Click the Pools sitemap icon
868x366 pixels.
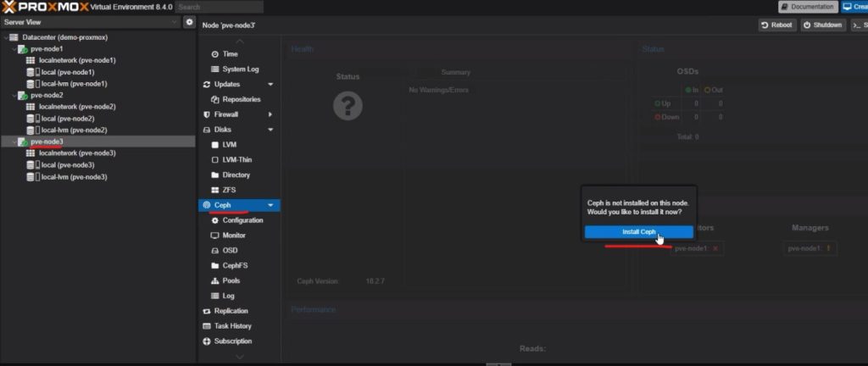(215, 281)
